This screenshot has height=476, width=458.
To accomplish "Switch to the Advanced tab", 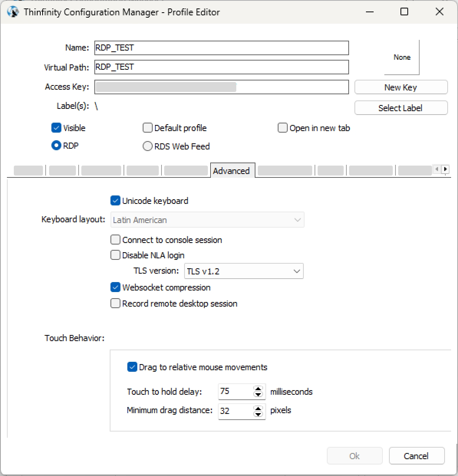I will (231, 171).
